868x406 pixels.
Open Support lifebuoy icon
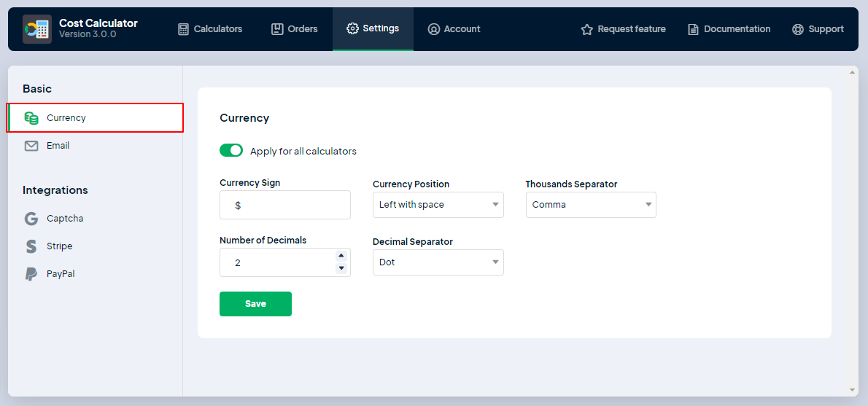point(798,29)
